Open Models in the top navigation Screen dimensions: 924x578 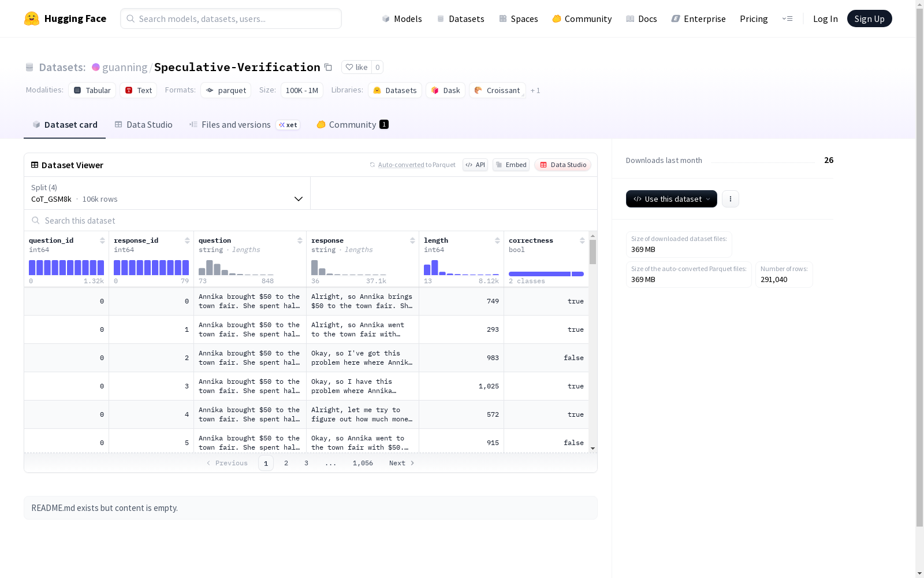click(402, 18)
